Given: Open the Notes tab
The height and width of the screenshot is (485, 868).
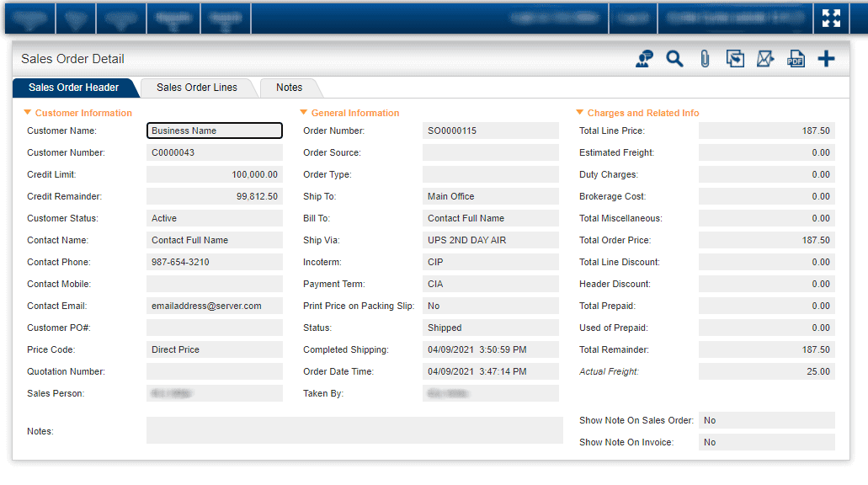Looking at the screenshot, I should pyautogui.click(x=289, y=88).
